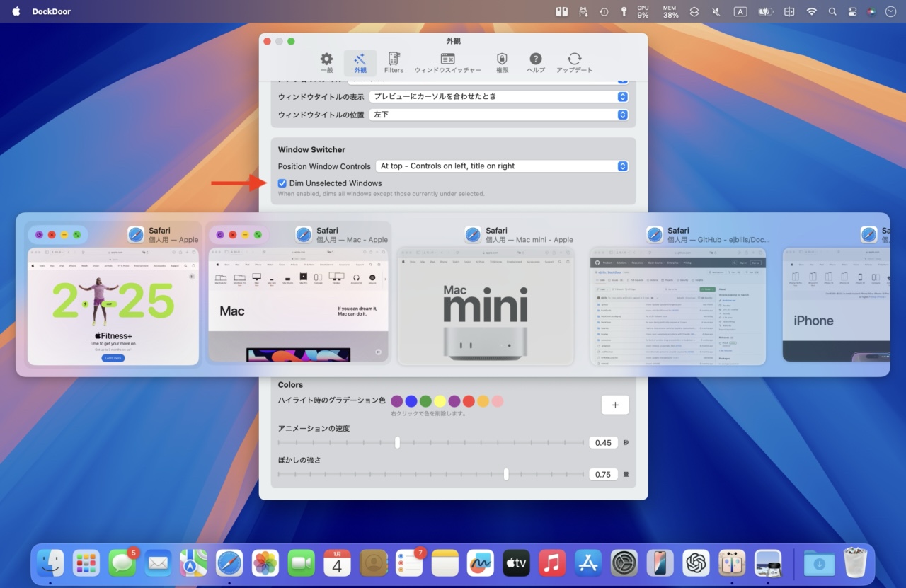Open Safari from the Dock
Viewport: 906px width, 588px height.
pos(229,563)
